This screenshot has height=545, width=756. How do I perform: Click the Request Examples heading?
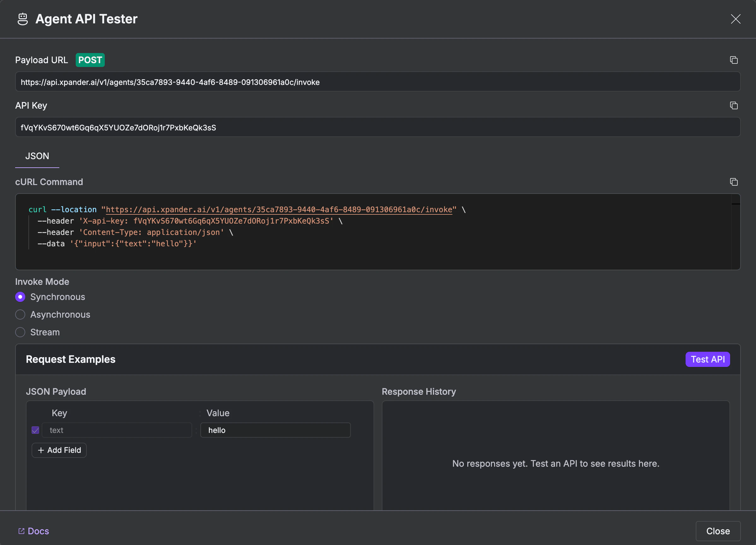(x=71, y=359)
